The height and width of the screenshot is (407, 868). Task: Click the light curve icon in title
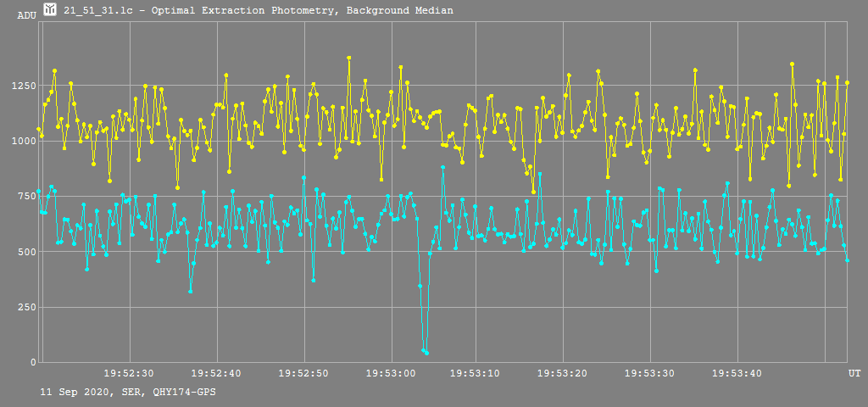click(51, 10)
